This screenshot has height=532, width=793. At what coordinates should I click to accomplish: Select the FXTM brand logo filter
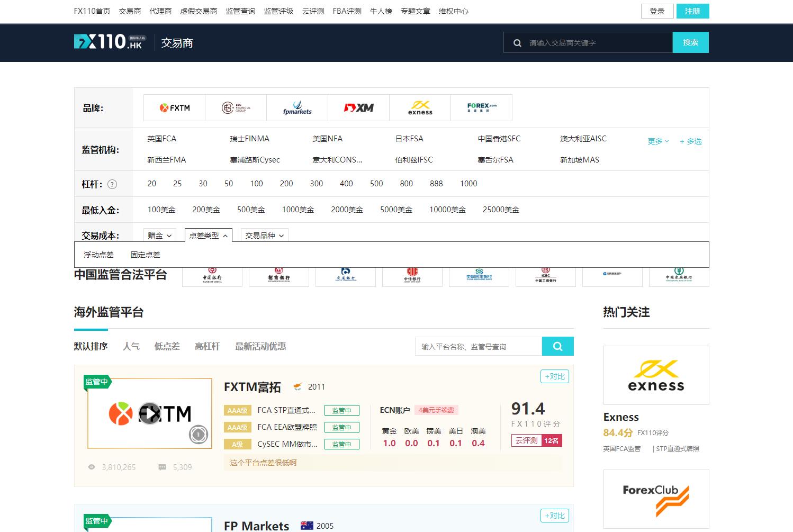[175, 108]
